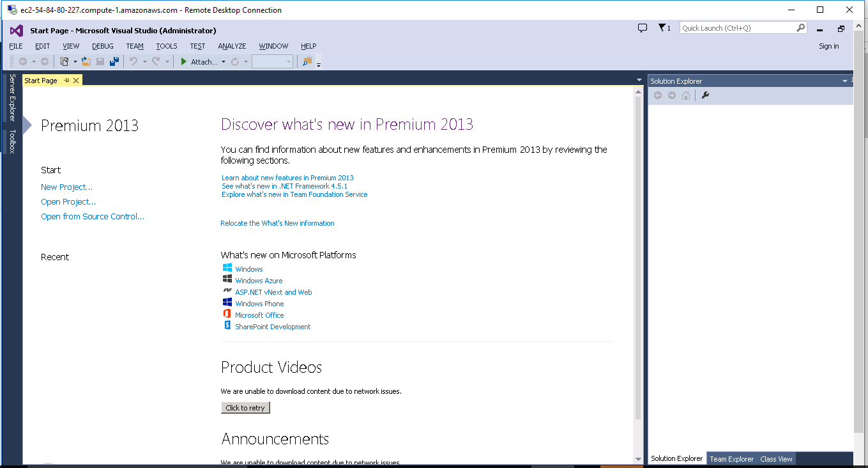Screen dimensions: 868x468
Task: Open the TOOLS menu
Action: click(167, 46)
